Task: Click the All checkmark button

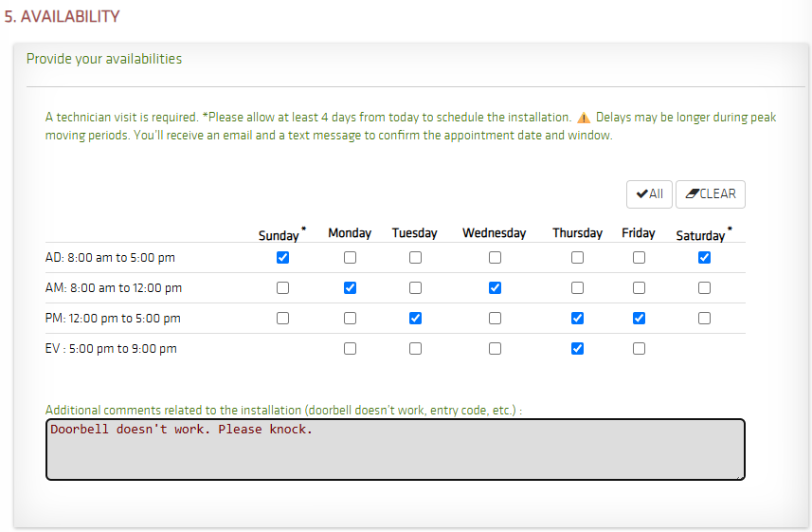Action: point(649,194)
